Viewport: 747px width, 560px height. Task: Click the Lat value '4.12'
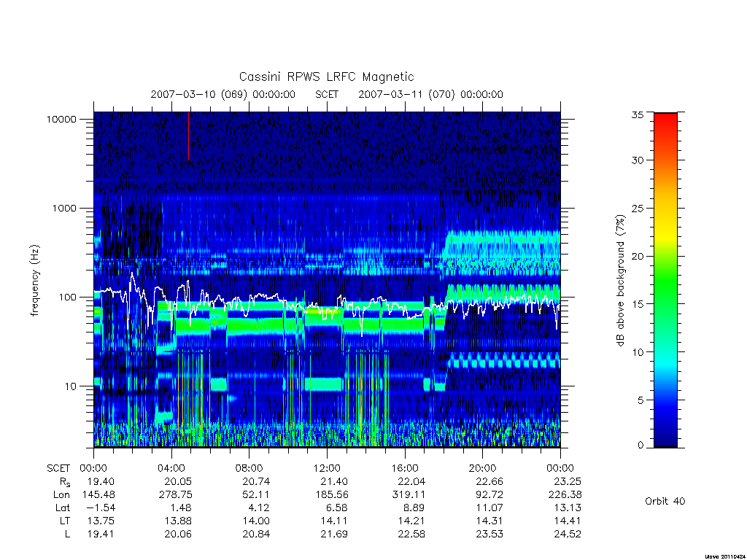click(259, 507)
